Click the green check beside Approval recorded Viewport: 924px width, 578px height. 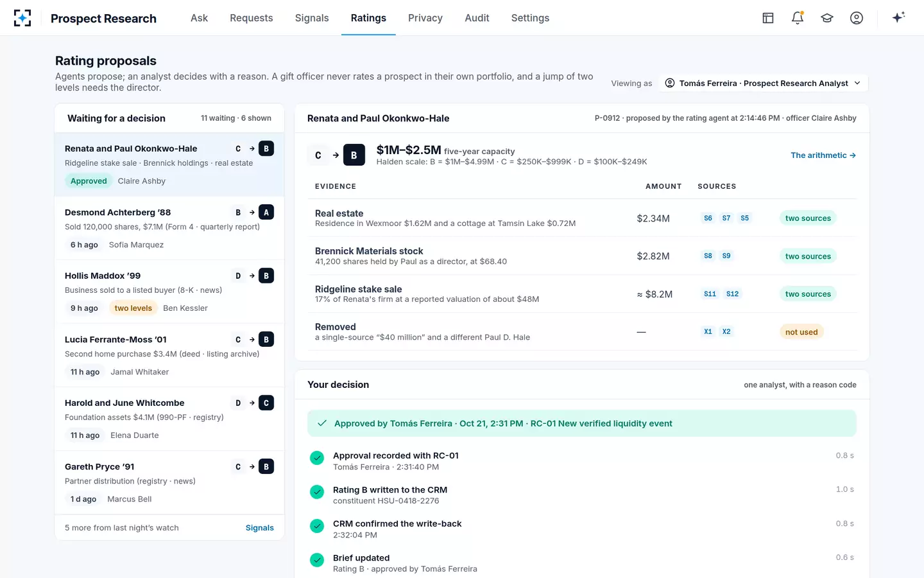tap(317, 458)
